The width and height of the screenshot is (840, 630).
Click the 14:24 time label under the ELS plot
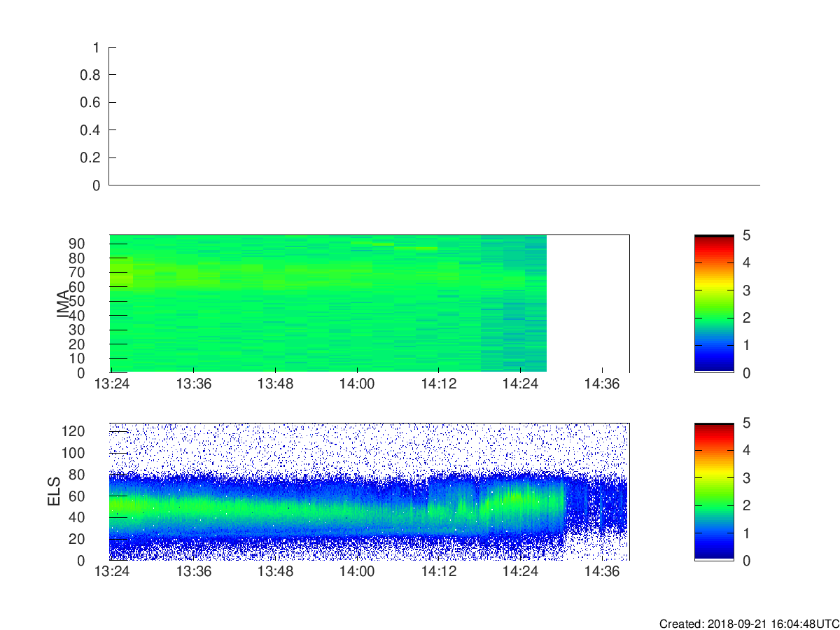coord(520,572)
